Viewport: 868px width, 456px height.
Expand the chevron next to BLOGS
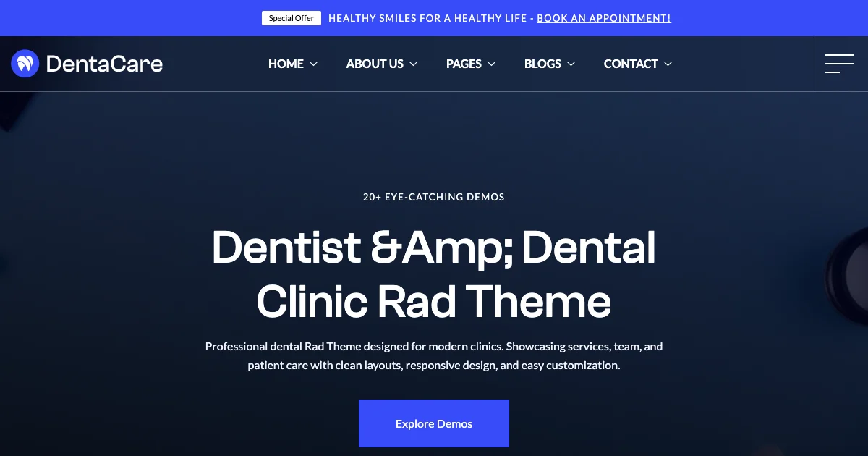tap(571, 64)
